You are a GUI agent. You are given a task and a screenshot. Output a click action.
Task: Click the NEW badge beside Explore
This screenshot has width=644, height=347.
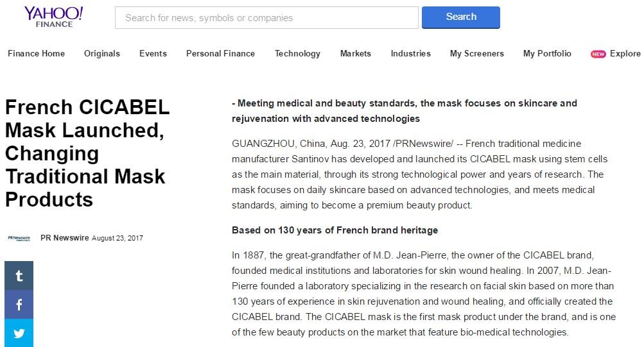(x=598, y=54)
